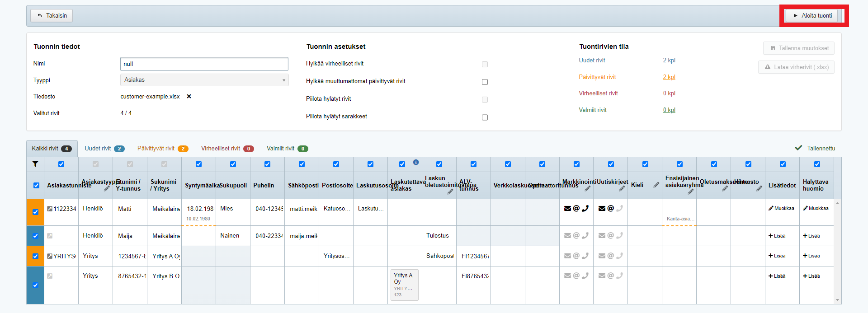Click the @ icon in Markkinointi cell for Maija

[x=576, y=235]
